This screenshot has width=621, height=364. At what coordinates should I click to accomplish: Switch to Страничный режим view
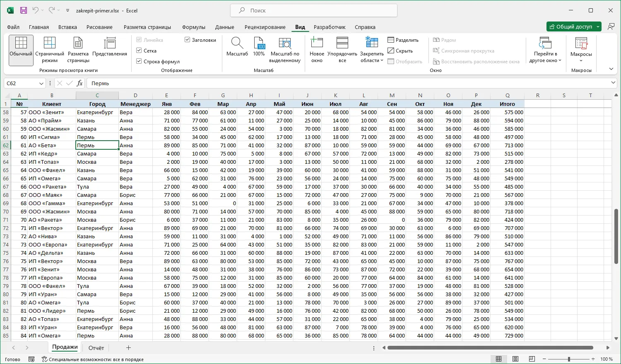click(50, 50)
